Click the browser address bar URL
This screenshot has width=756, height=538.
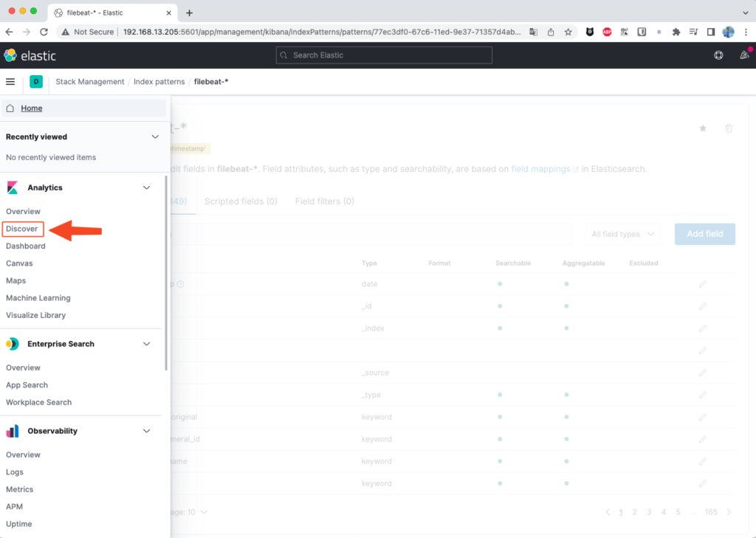(x=322, y=32)
